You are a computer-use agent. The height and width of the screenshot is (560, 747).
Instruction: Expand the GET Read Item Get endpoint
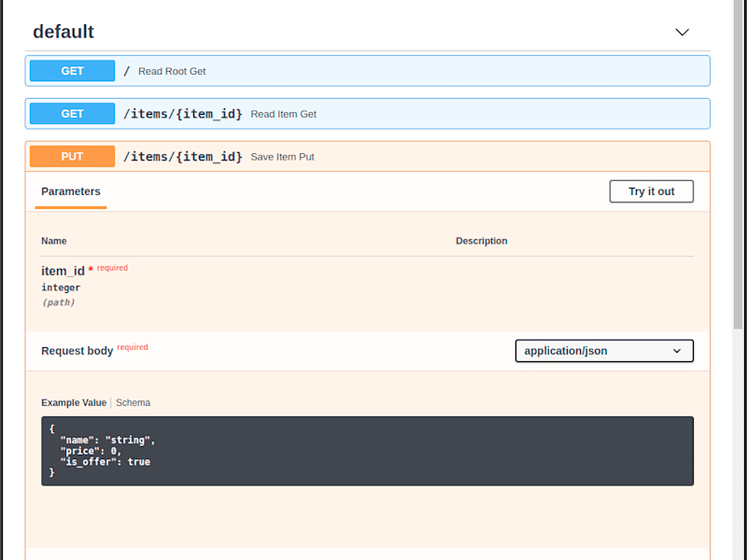(367, 114)
